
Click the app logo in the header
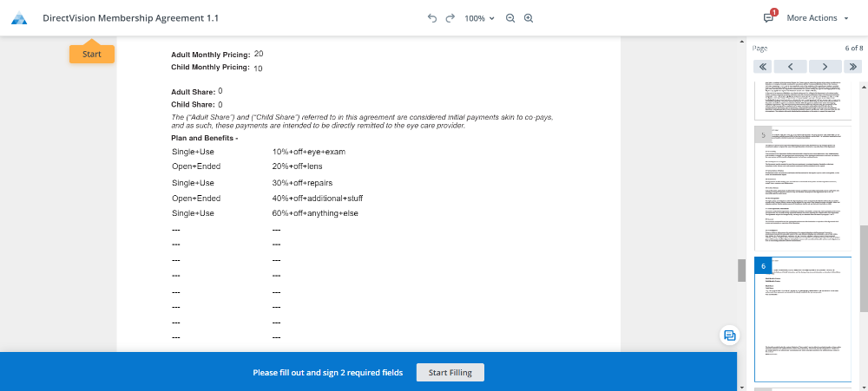19,18
